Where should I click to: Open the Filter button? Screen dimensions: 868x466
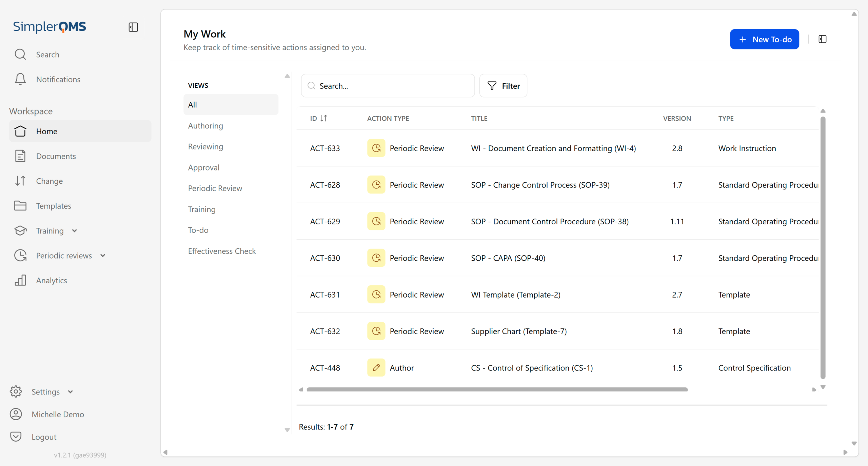pyautogui.click(x=503, y=86)
